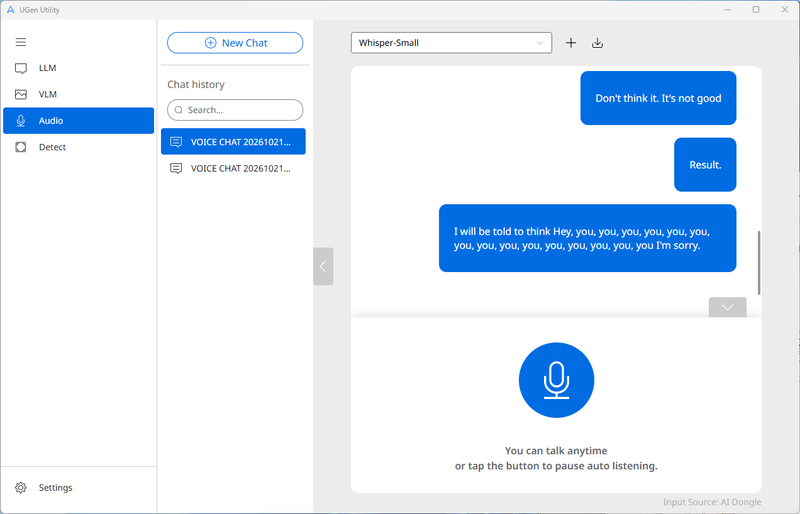Start a New Chat
This screenshot has height=514, width=800.
point(235,43)
